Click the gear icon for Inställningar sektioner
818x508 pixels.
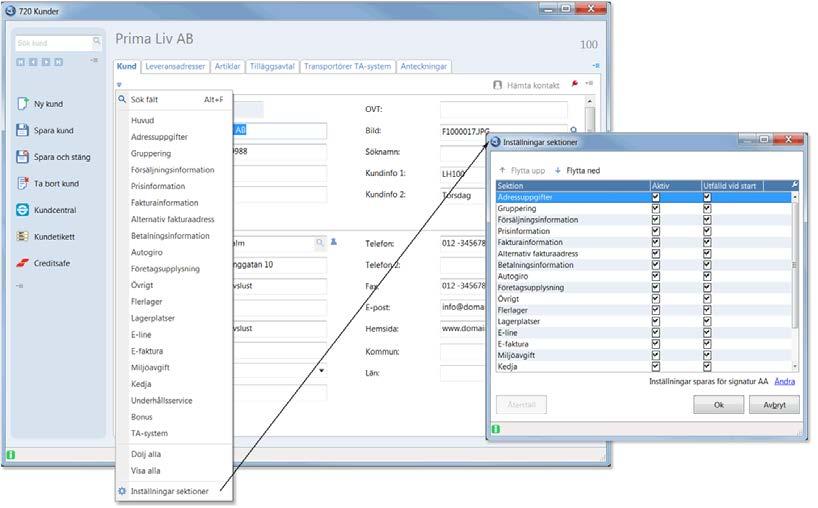[x=122, y=491]
